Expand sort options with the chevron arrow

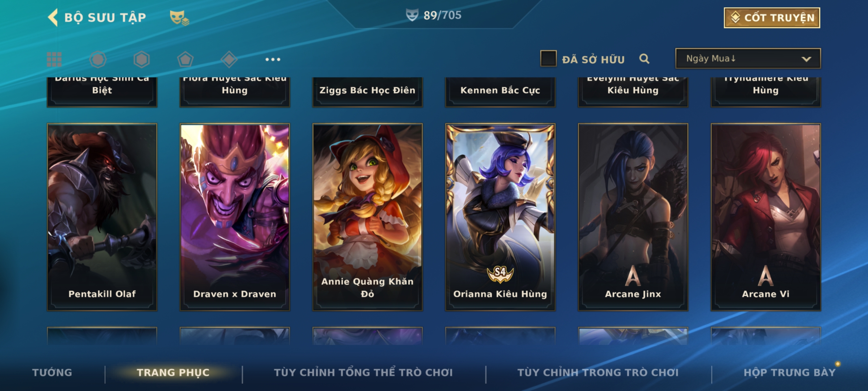[x=806, y=59]
